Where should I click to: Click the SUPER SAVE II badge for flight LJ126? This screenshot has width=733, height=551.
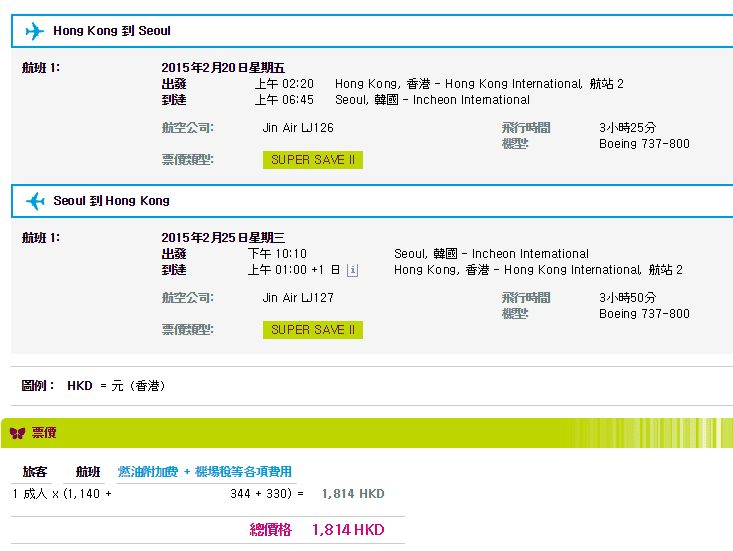[x=313, y=160]
